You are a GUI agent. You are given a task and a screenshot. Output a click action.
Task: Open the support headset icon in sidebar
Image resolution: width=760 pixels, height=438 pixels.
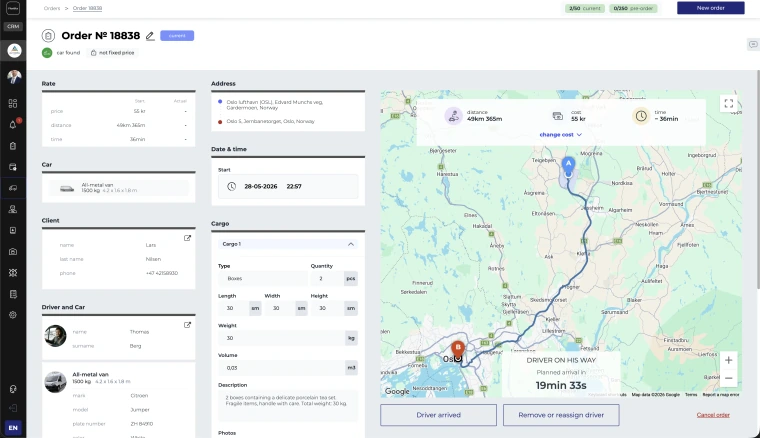pyautogui.click(x=13, y=389)
